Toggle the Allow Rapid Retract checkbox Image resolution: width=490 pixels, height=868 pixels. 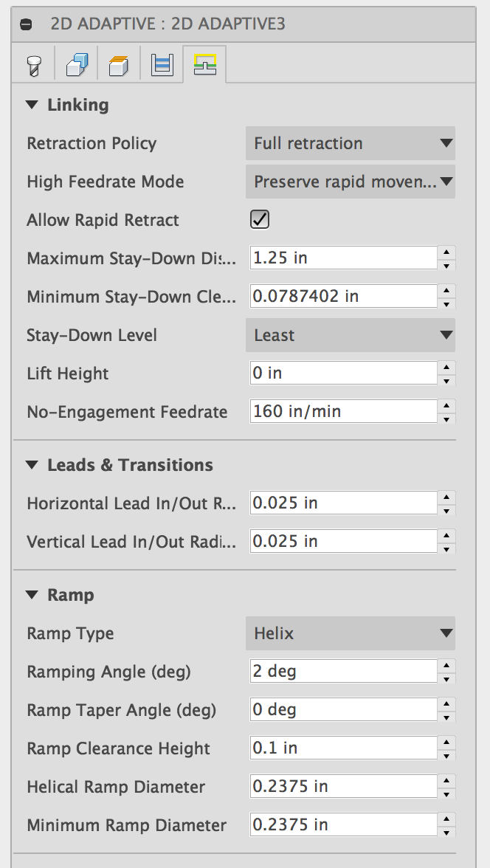(x=260, y=220)
